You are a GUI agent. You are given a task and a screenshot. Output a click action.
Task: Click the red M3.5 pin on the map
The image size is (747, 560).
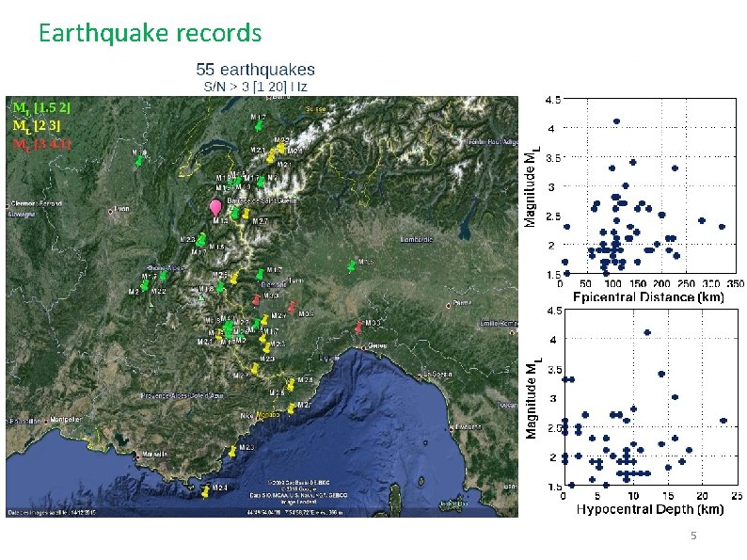292,307
